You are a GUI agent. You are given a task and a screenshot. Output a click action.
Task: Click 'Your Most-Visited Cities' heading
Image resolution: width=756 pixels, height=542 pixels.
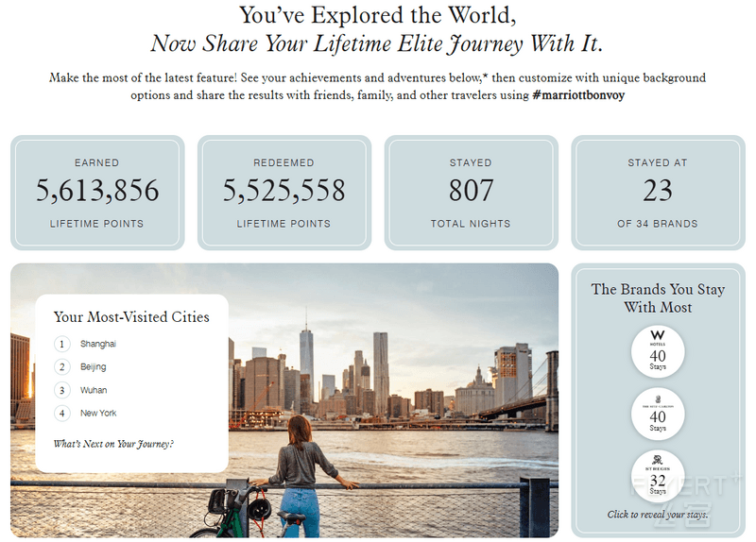131,317
